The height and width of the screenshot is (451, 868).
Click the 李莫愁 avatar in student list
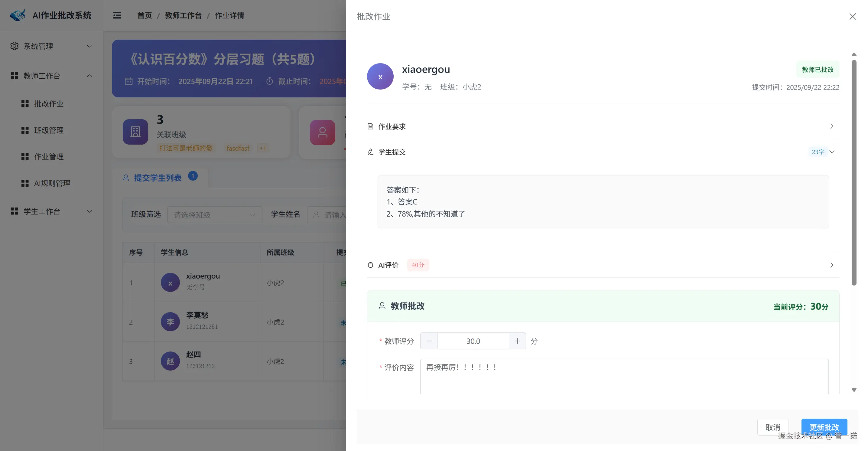[170, 322]
